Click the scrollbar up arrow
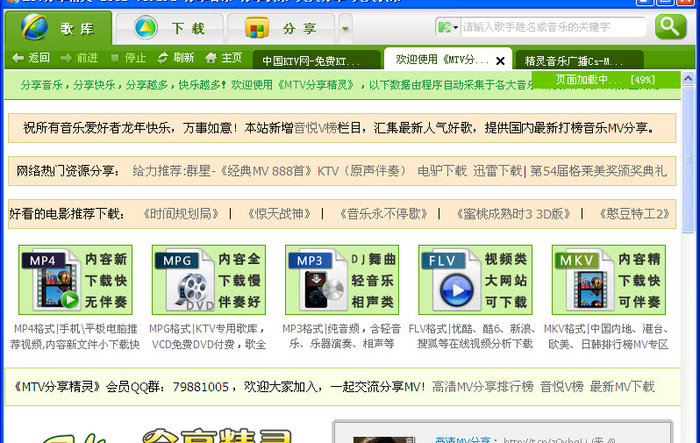This screenshot has height=443, width=700. (x=688, y=79)
